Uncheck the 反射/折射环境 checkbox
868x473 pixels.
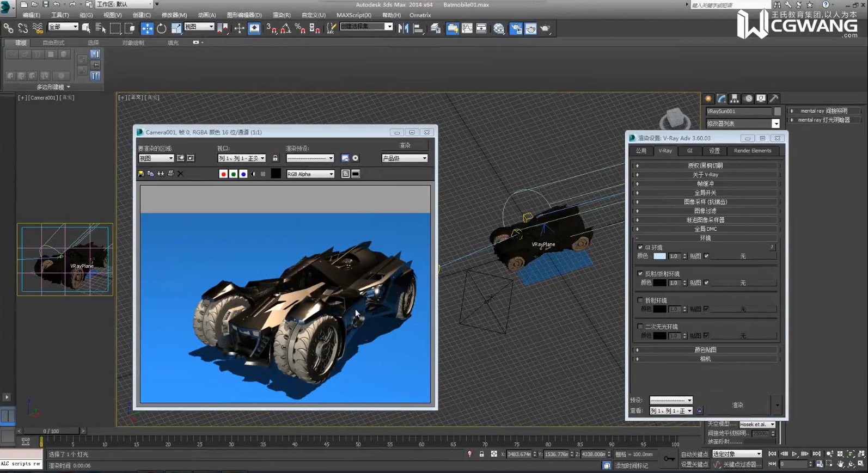click(640, 273)
